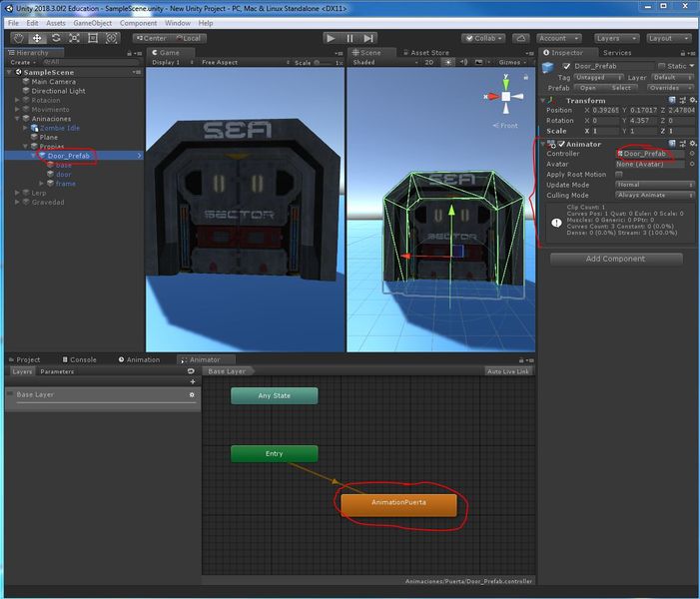Open the Tag Untagged dropdown

click(x=599, y=77)
